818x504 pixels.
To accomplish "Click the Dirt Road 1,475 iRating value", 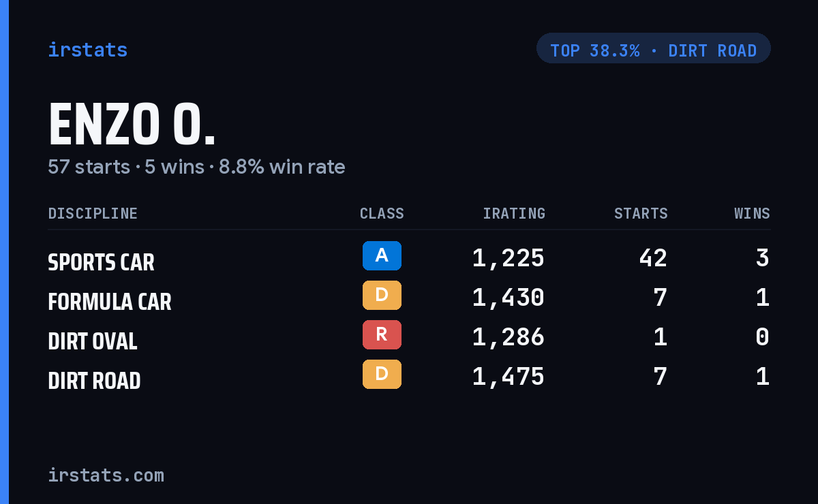I will coord(509,377).
